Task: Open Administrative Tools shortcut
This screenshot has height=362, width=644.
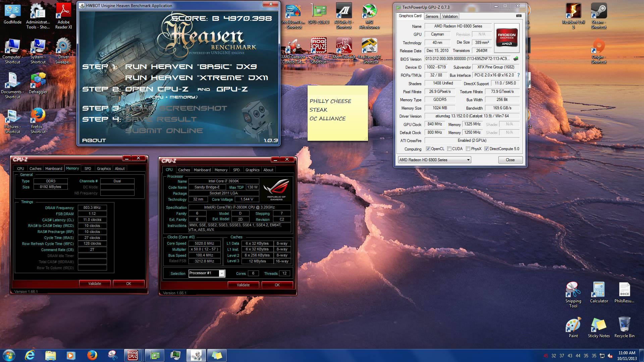Action: point(38,16)
